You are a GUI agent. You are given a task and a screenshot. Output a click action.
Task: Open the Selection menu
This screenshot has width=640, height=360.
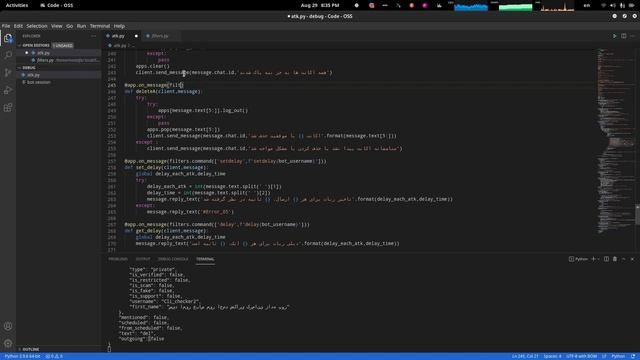(x=37, y=26)
